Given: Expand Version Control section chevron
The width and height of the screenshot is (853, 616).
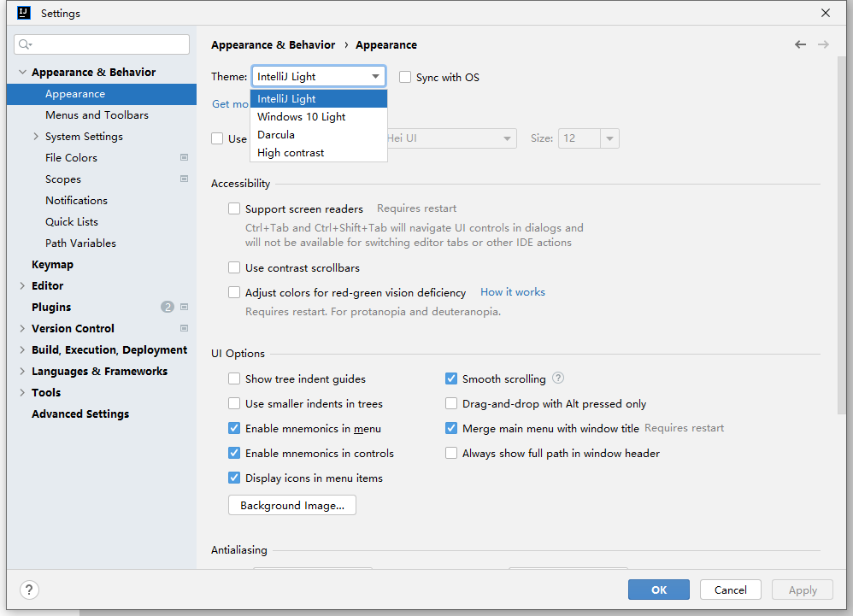Looking at the screenshot, I should pyautogui.click(x=22, y=328).
